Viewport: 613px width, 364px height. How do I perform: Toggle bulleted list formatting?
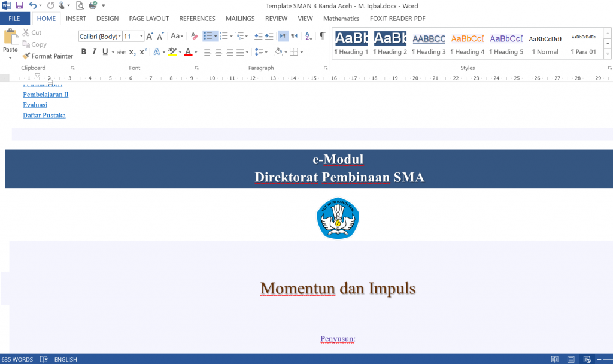[208, 36]
